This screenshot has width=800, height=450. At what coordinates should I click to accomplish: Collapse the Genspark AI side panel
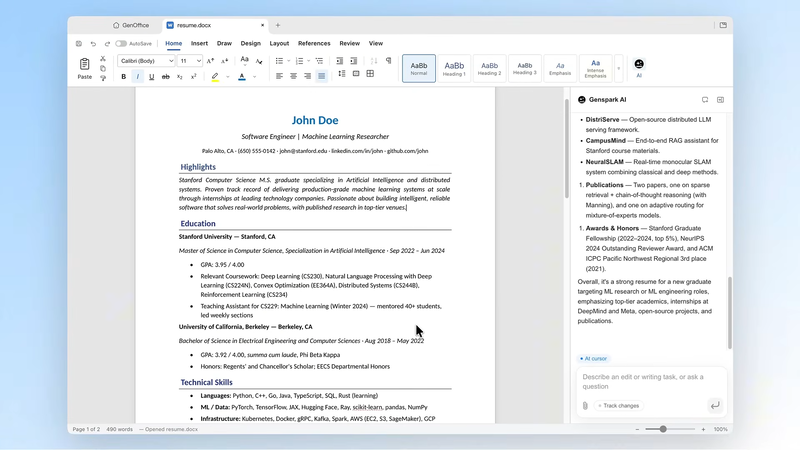[720, 100]
